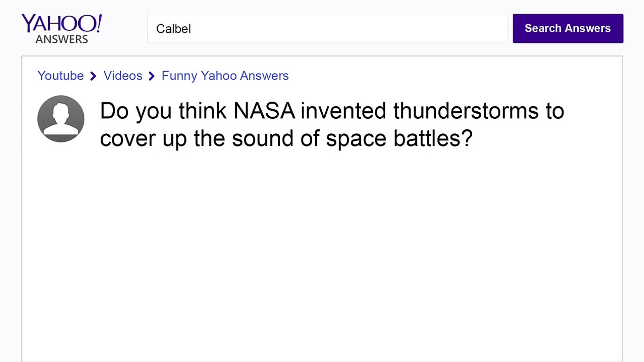Click the question's opening words Do you think
Screen dimensions: 644x362
(163, 112)
